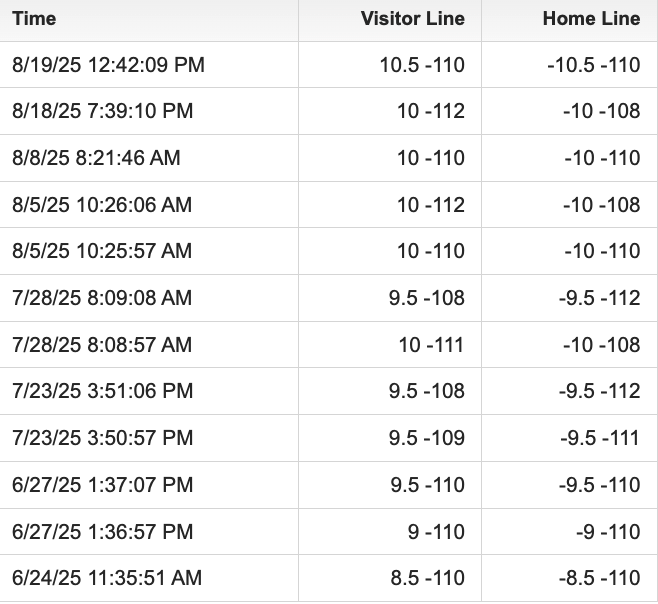Click the 7/28/25 8:09:08 AM timestamp

tap(102, 298)
